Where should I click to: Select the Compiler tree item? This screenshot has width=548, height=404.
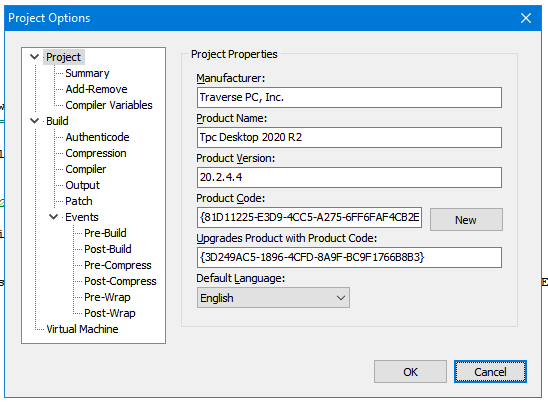pyautogui.click(x=86, y=169)
